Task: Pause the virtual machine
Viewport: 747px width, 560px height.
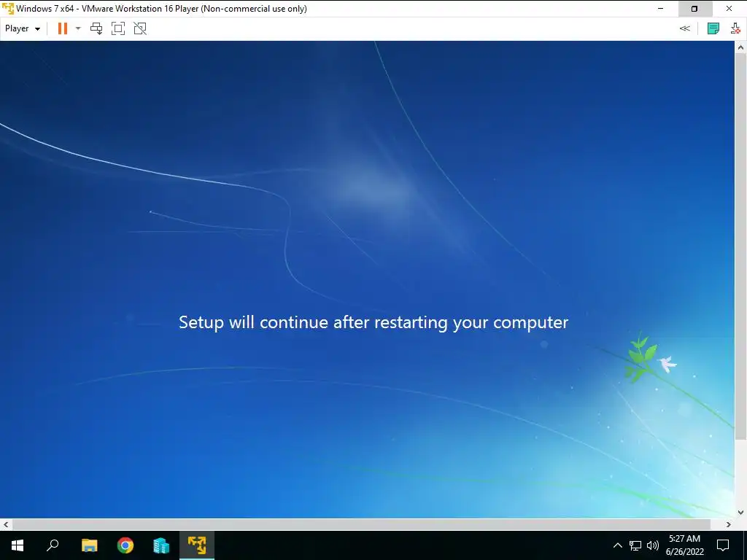Action: (x=63, y=28)
